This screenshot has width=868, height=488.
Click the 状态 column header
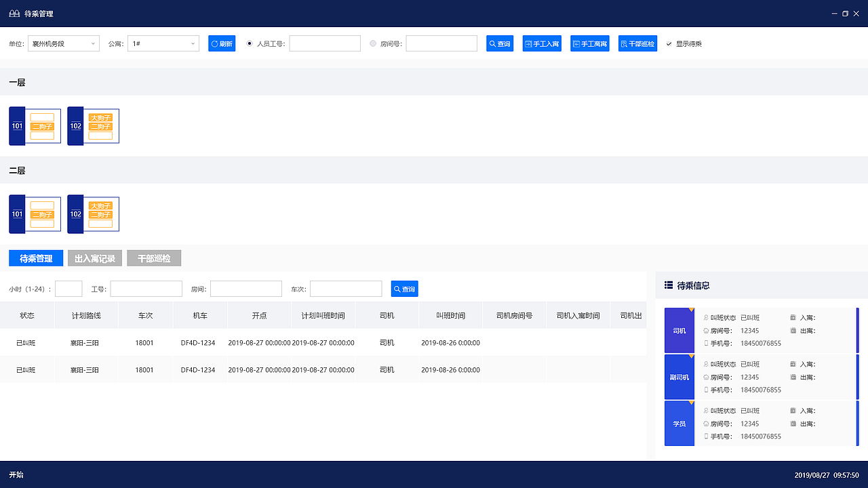tap(27, 315)
